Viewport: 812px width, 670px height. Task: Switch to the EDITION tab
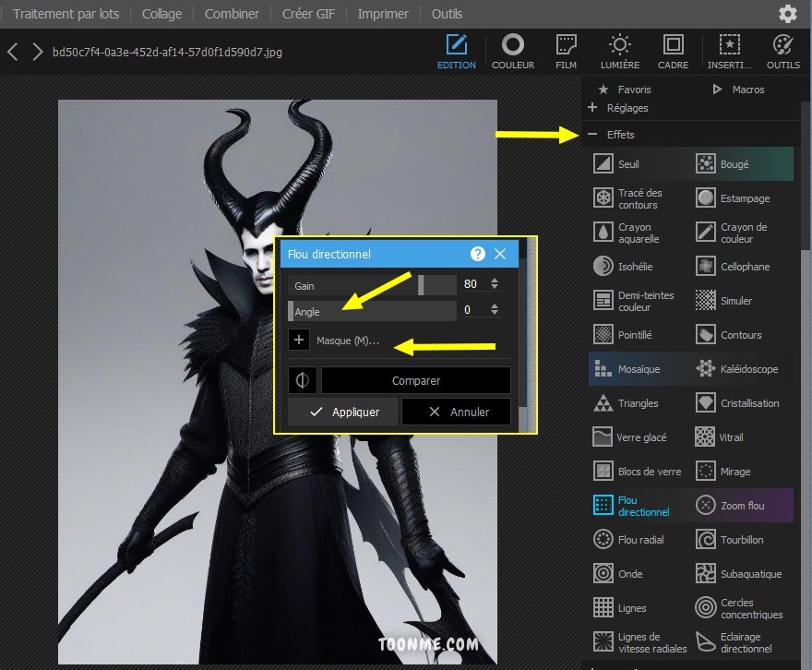[456, 52]
